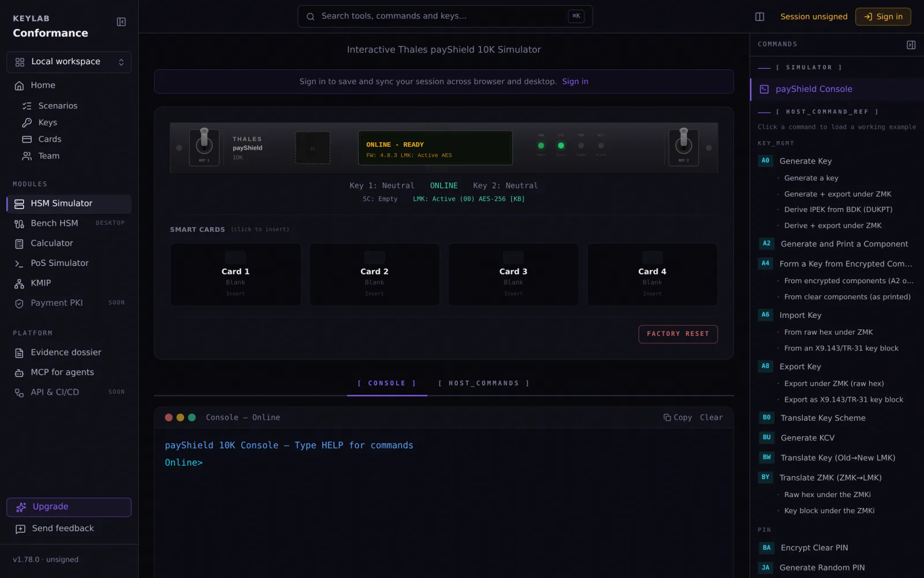Toggle the split panel layout icon
The width and height of the screenshot is (924, 578).
[760, 17]
